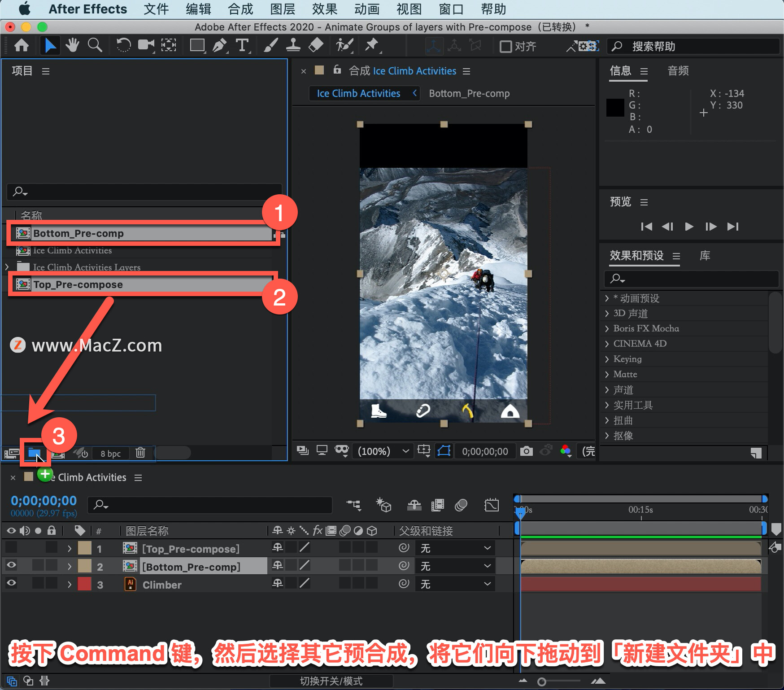
Task: Click the 搜索帮助 search field
Action: coord(693,46)
